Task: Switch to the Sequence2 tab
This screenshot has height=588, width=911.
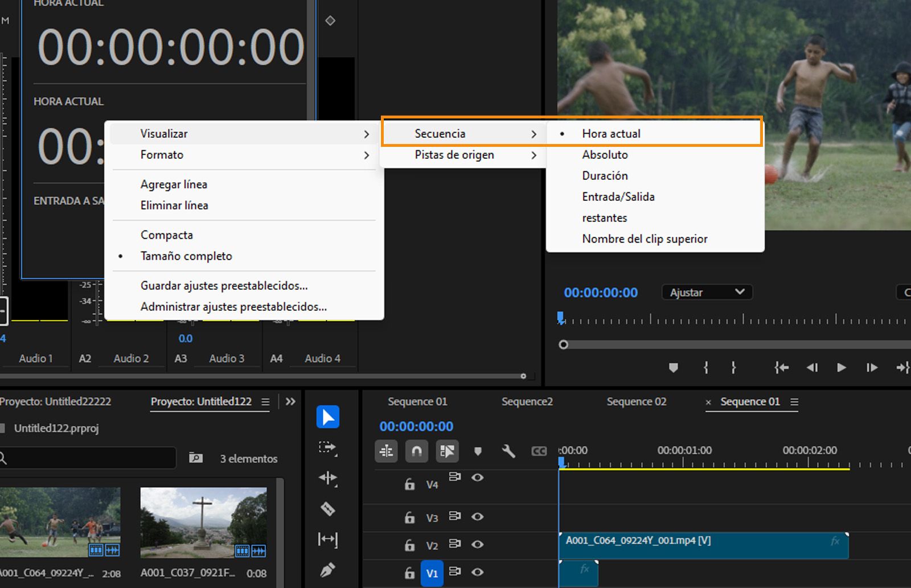Action: click(527, 402)
